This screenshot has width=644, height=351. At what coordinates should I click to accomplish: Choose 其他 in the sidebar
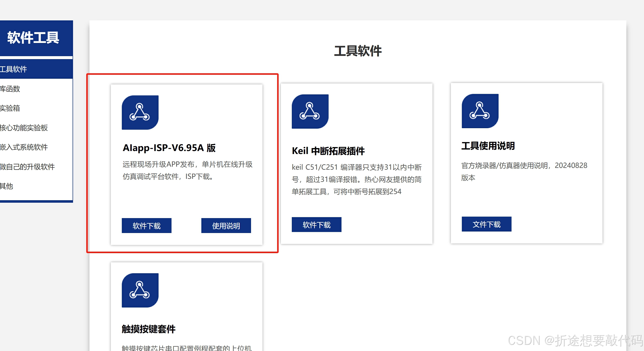pos(7,186)
